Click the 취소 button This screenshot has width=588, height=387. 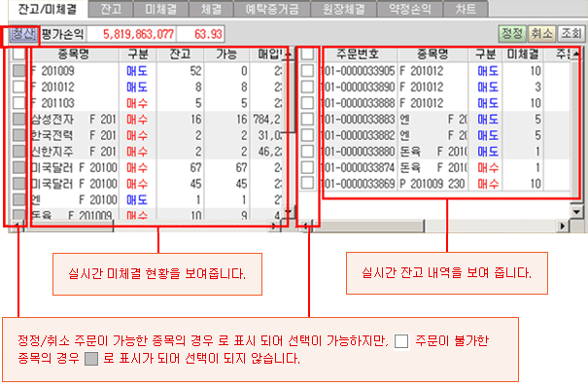click(542, 34)
